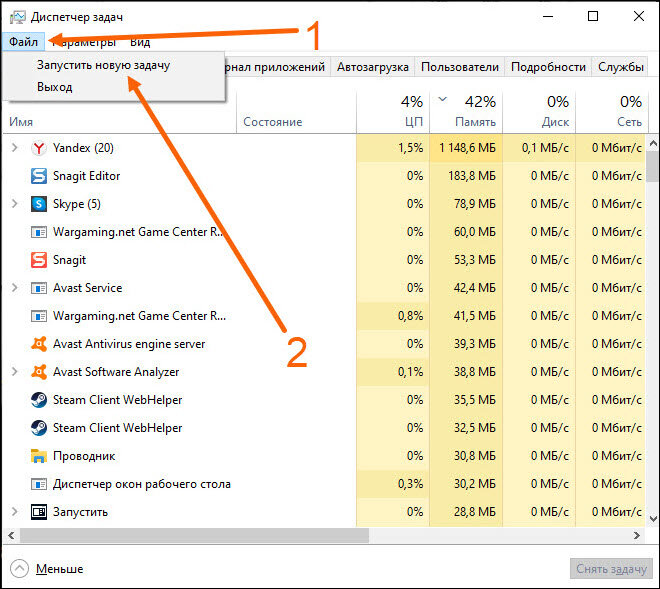Switch to the Пользователи tab

point(460,67)
